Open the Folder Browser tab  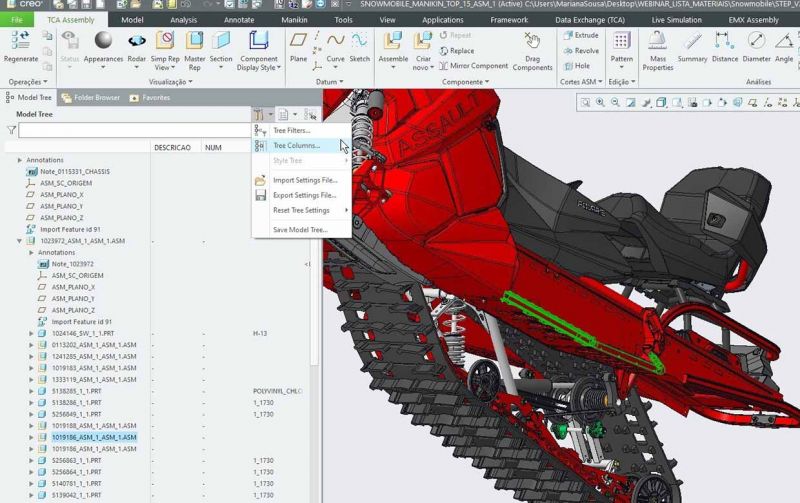point(90,97)
